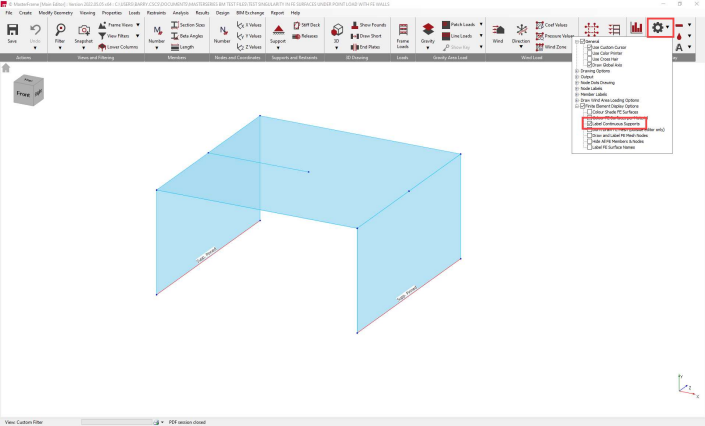705x426 pixels.
Task: Click the Releases icon
Action: point(296,36)
